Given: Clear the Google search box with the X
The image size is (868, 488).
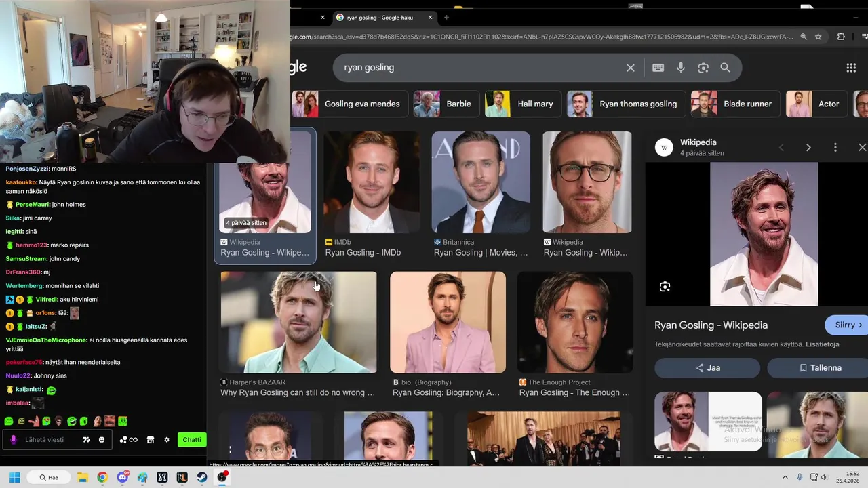Looking at the screenshot, I should point(630,68).
